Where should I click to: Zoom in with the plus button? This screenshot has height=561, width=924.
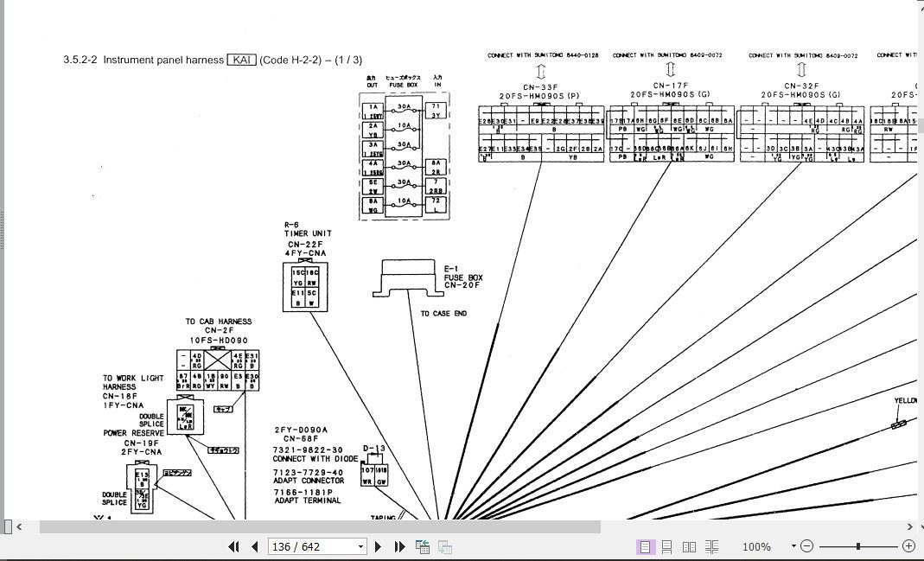(909, 546)
